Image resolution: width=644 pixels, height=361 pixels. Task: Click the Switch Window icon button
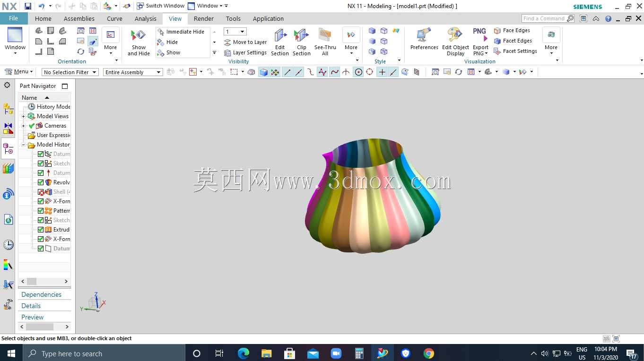point(160,6)
